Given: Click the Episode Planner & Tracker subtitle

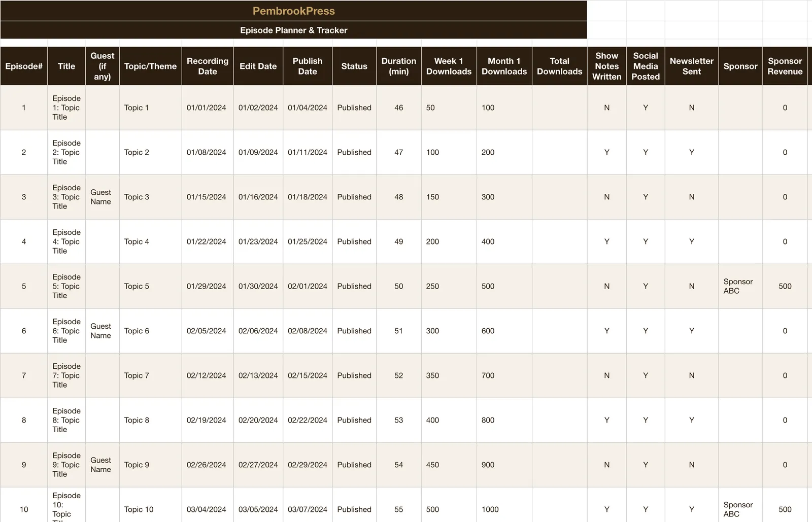Looking at the screenshot, I should pyautogui.click(x=293, y=30).
